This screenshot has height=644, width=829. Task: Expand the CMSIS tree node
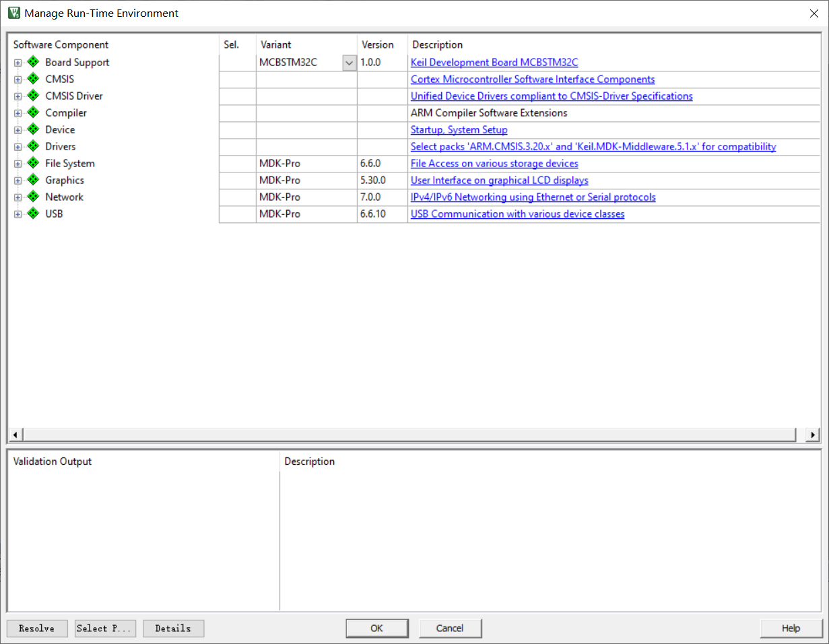coord(18,79)
